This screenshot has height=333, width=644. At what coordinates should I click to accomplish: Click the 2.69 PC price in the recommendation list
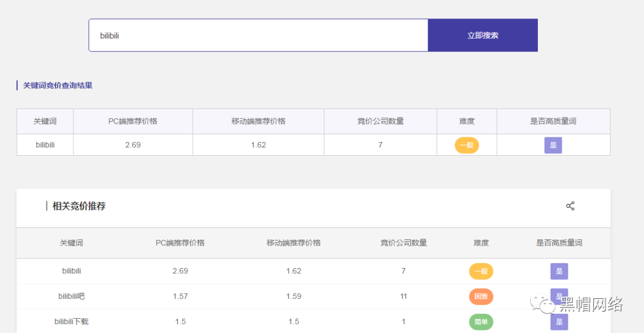[x=180, y=271]
